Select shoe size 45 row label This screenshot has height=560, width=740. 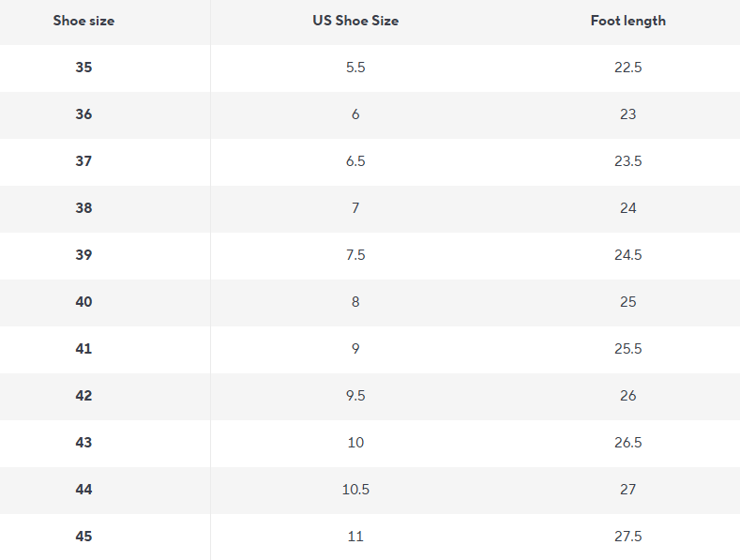pyautogui.click(x=84, y=537)
